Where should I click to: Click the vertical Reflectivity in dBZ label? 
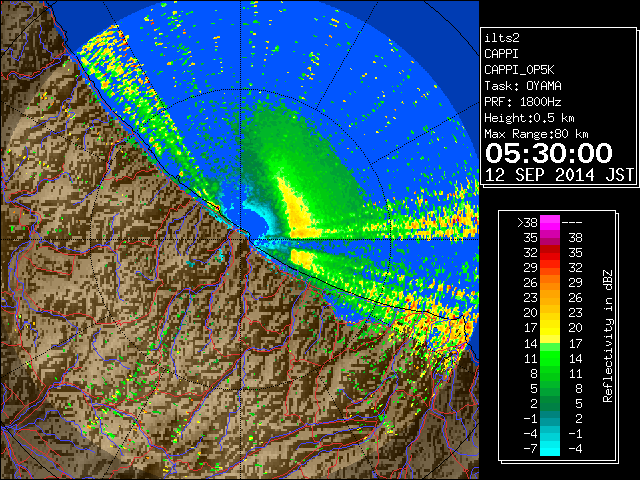tap(608, 336)
